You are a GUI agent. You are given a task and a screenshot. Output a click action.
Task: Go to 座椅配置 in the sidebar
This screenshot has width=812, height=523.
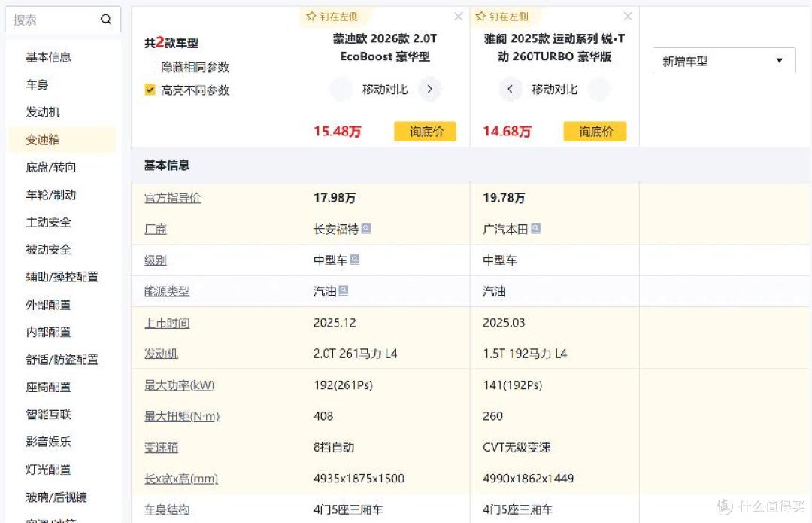(48, 387)
